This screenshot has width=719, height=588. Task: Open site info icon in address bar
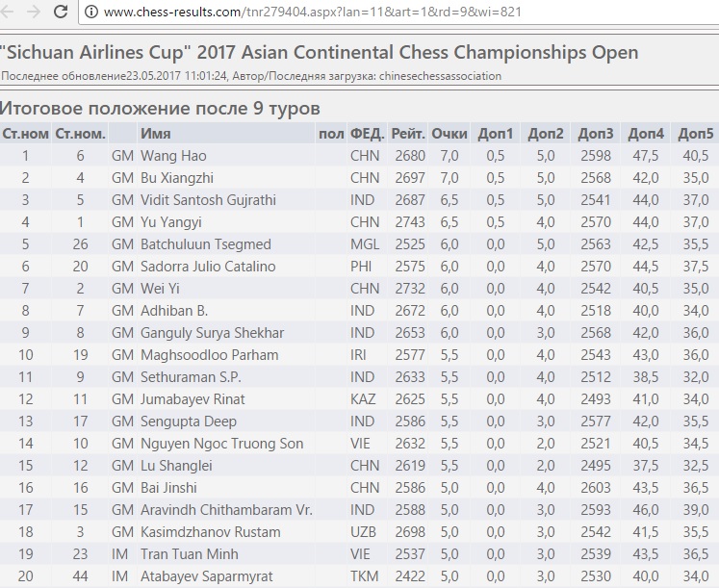[x=91, y=12]
